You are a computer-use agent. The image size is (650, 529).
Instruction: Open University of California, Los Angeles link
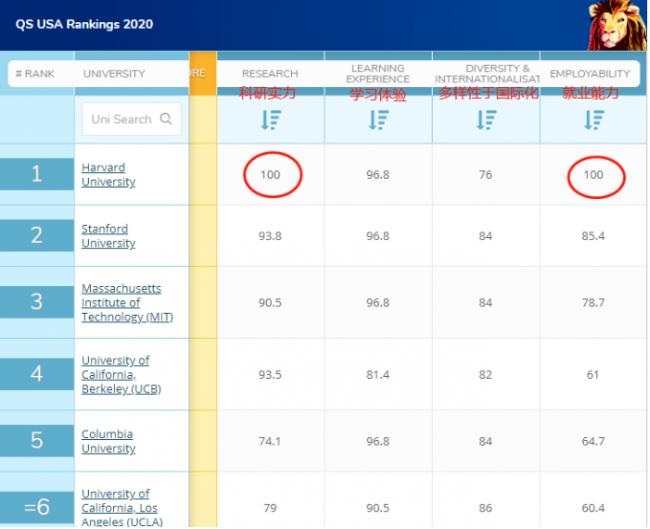coord(122,507)
